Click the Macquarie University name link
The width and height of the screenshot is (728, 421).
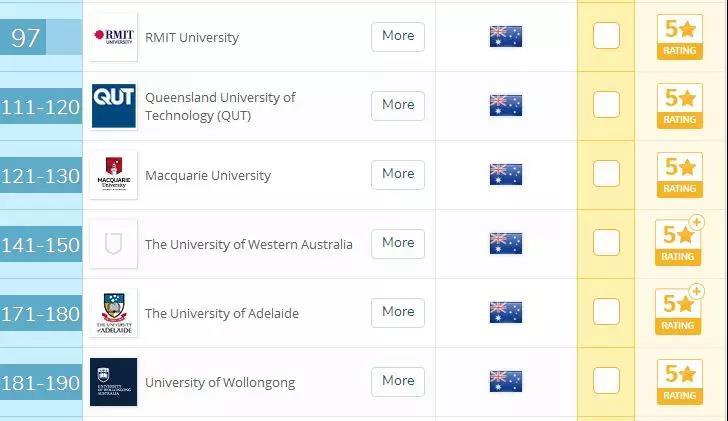pyautogui.click(x=207, y=175)
